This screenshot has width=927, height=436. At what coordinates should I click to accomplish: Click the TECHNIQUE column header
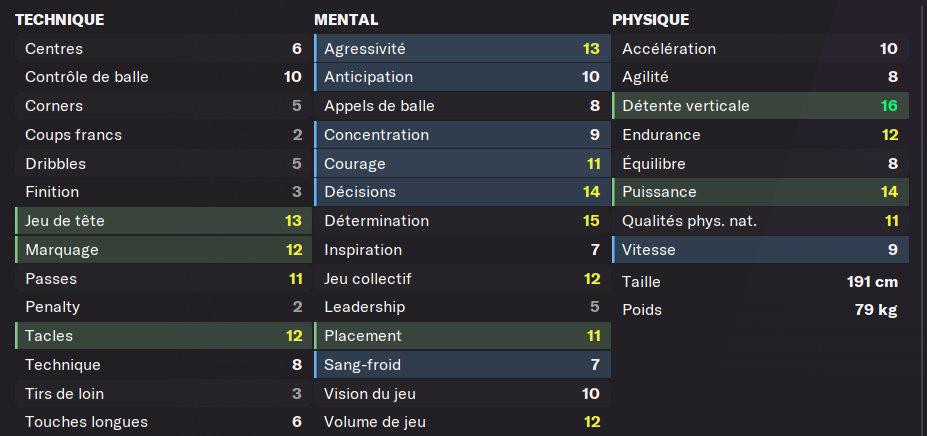60,20
